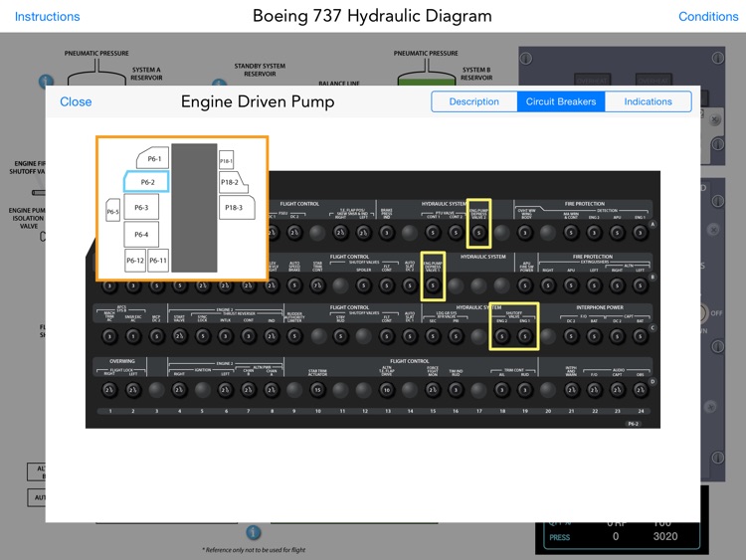Tap the MA WRN & CONT breaker
Viewport: 746px width, 560px height.
pos(571,232)
